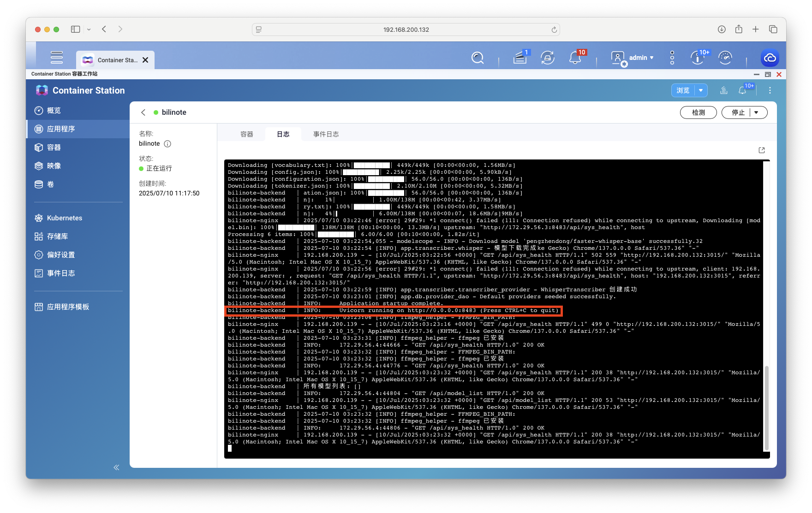Switch to the 容器 tab

tap(247, 134)
